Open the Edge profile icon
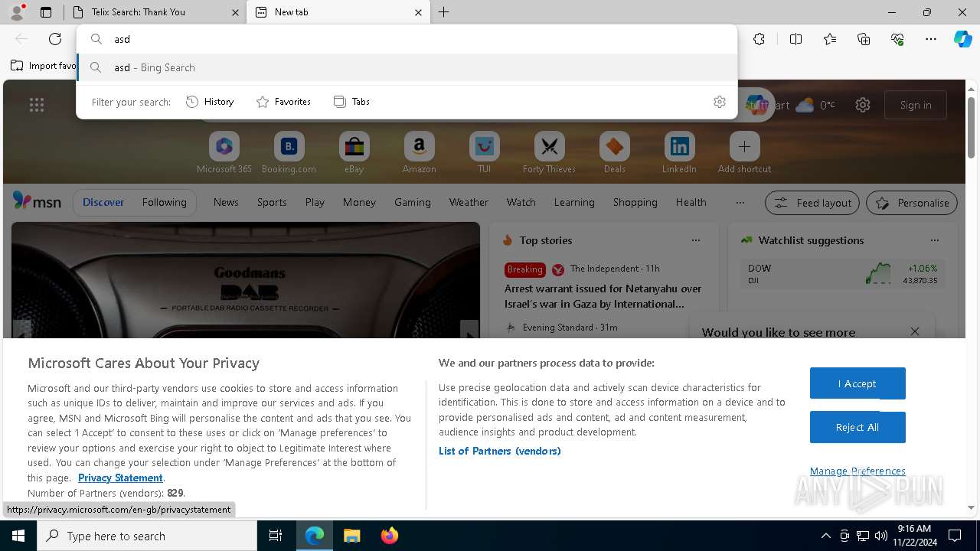 click(17, 12)
